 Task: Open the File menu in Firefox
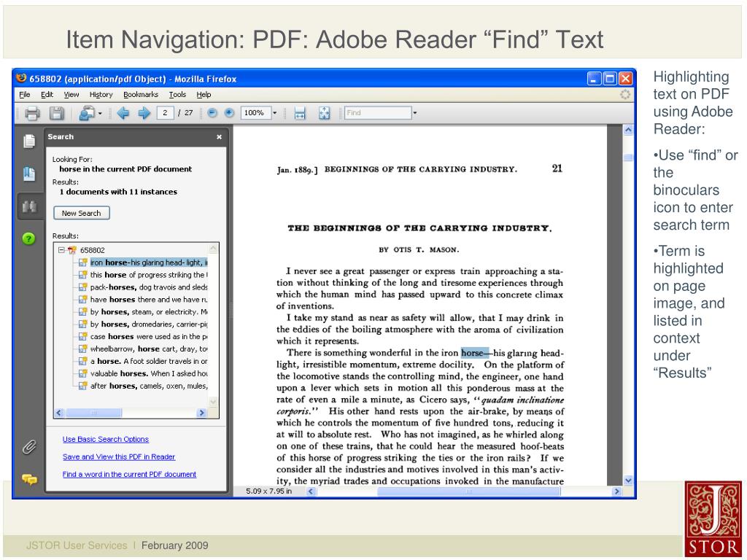tap(24, 95)
